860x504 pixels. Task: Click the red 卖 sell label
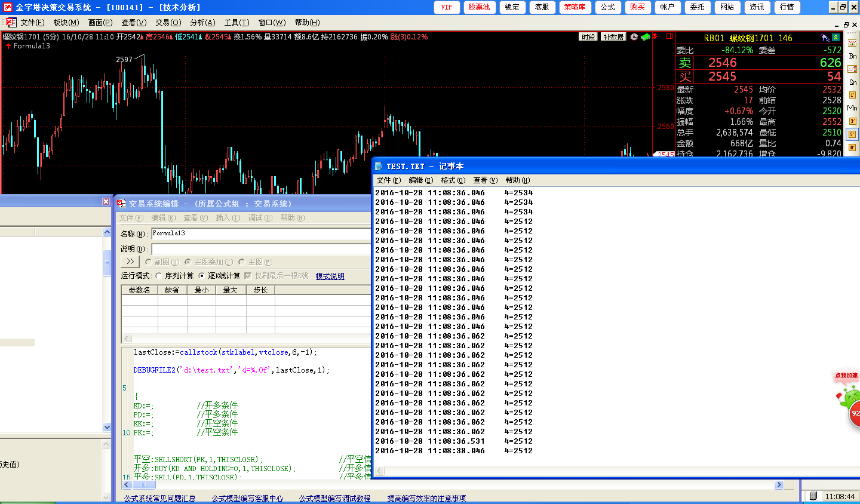coord(685,63)
